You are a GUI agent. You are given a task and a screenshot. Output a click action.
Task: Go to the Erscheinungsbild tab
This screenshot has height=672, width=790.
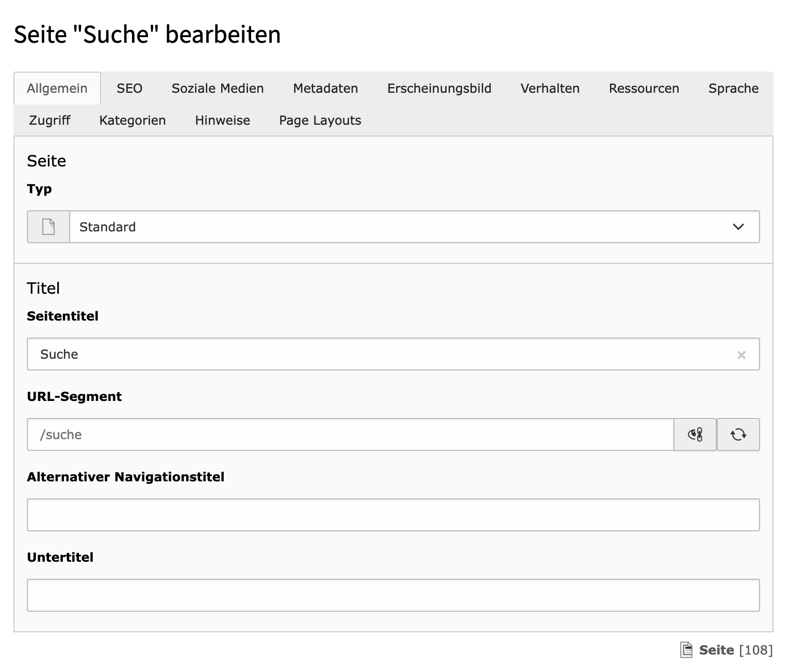point(439,89)
